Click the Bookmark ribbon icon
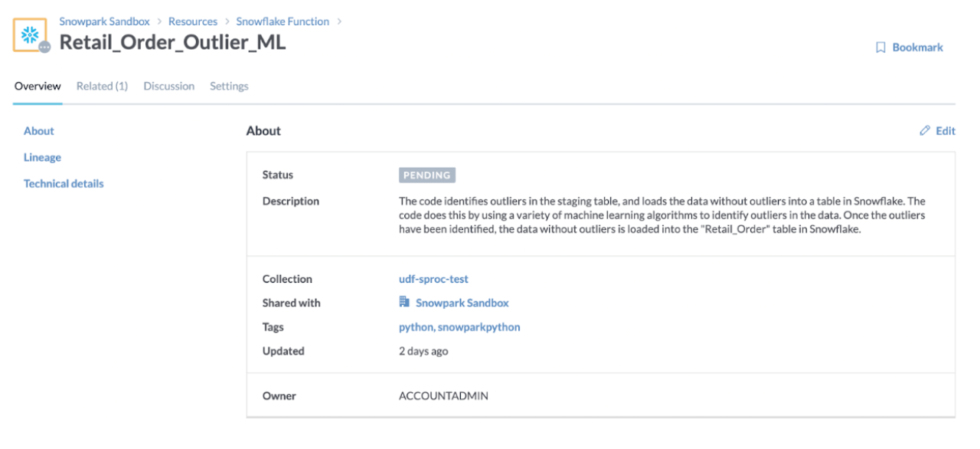 (x=880, y=48)
